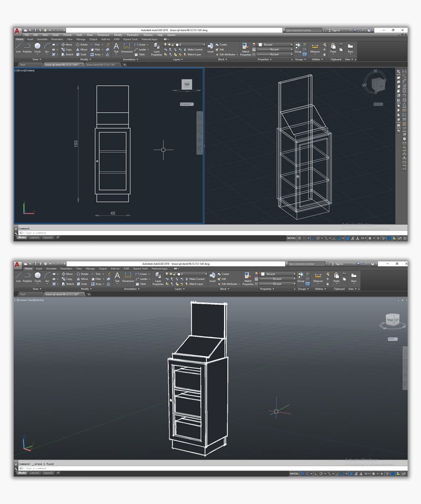Select Layout1 tab in lower window

tap(34, 473)
